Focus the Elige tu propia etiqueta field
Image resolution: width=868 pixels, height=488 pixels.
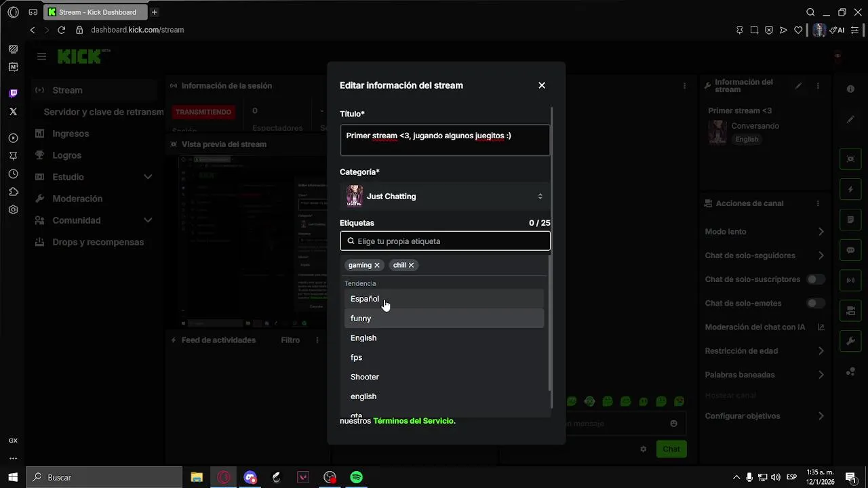(445, 241)
